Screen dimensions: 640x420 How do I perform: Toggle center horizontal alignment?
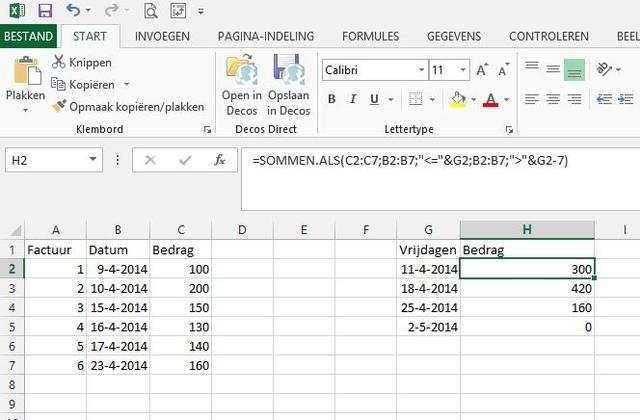553,100
